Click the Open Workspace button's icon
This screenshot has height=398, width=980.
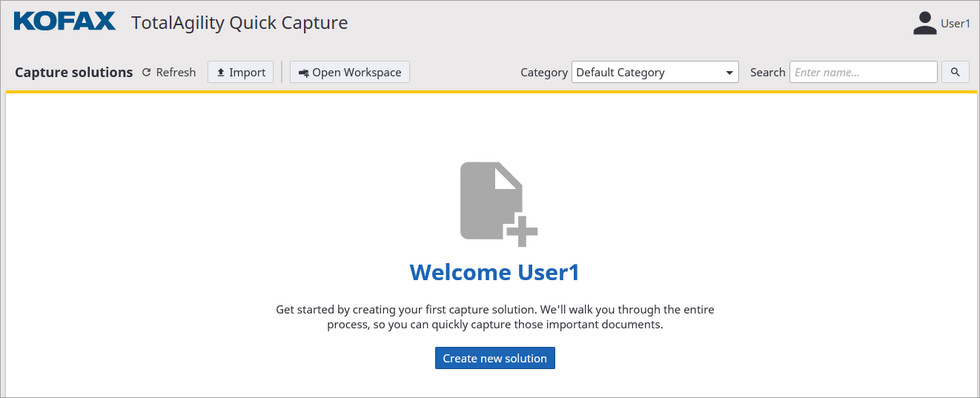[x=303, y=73]
